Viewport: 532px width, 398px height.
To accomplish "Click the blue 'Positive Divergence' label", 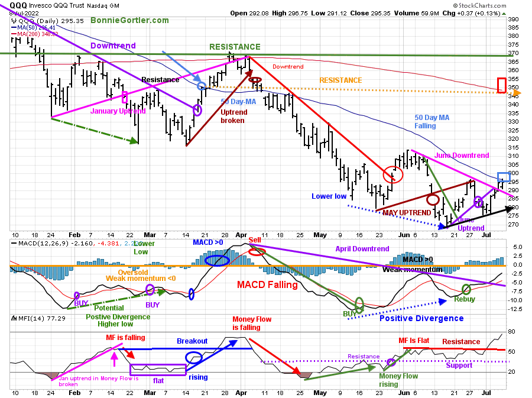I will [x=421, y=318].
